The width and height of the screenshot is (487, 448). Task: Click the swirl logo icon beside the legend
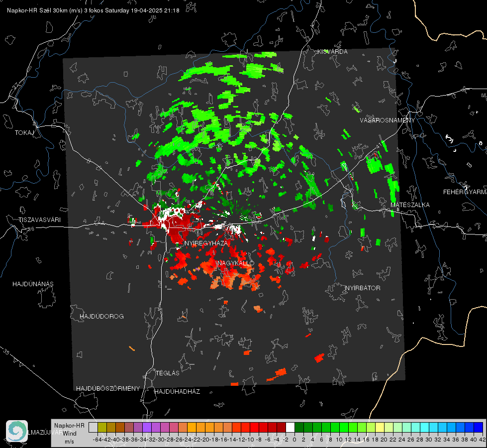pyautogui.click(x=17, y=431)
